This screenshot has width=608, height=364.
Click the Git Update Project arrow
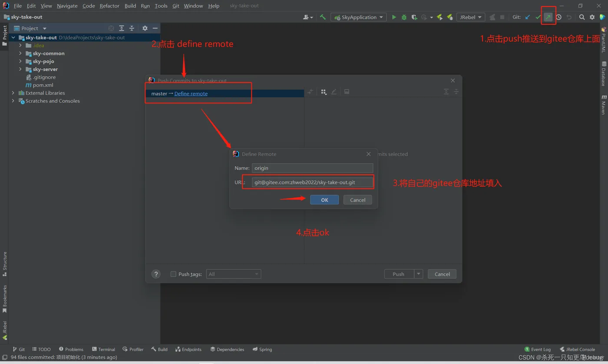point(528,17)
